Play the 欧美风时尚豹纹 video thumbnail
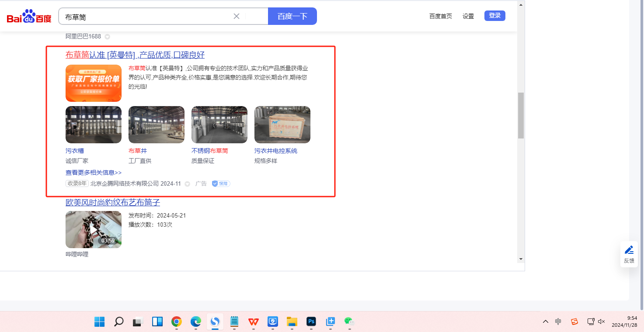This screenshot has height=332, width=644. pyautogui.click(x=94, y=230)
